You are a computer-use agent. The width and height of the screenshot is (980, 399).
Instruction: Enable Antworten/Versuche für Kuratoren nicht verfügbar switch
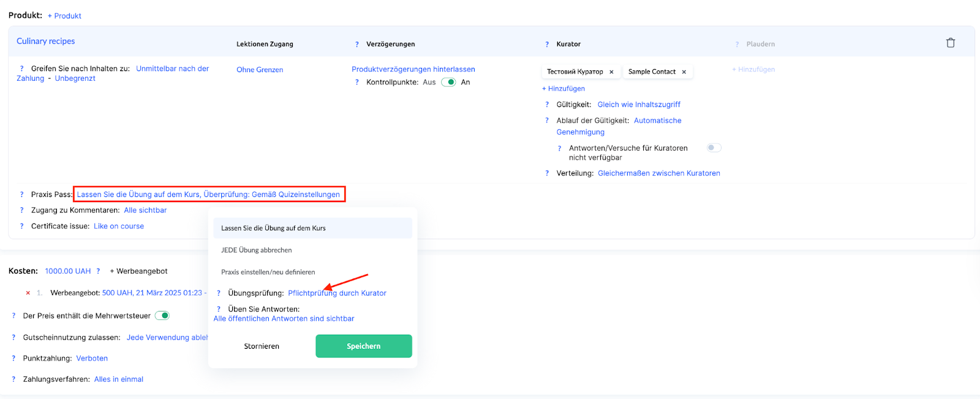[x=714, y=147]
